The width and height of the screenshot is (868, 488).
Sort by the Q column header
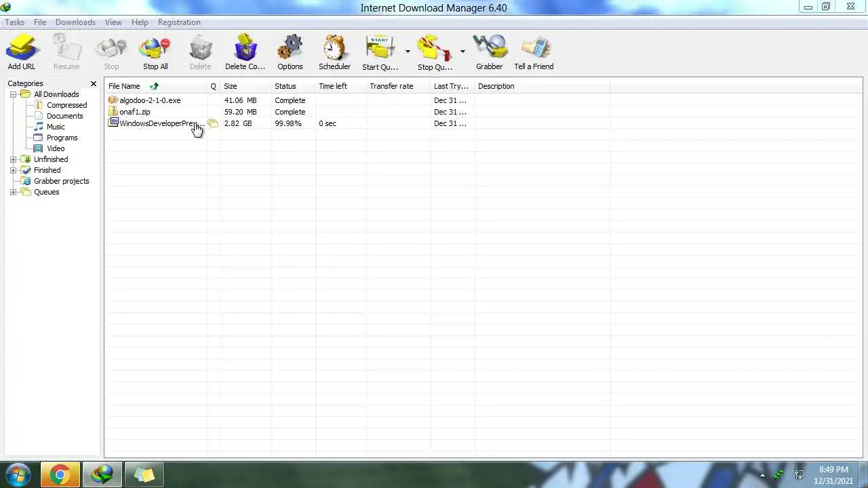214,86
